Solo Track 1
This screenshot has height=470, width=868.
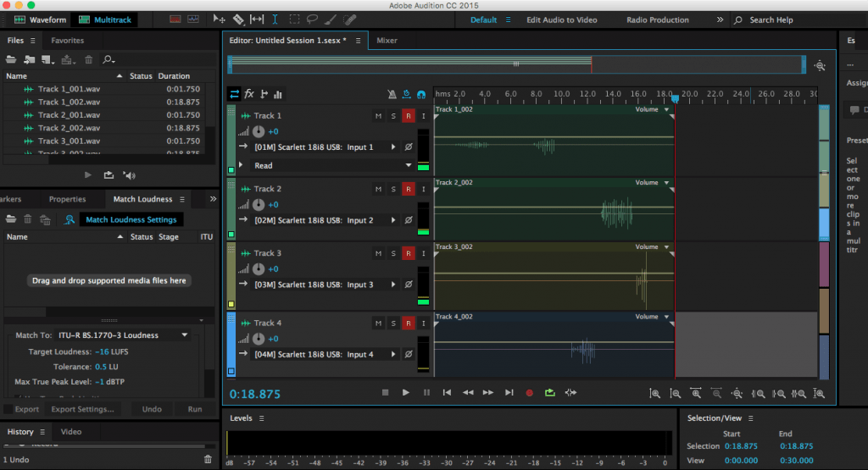pos(393,116)
